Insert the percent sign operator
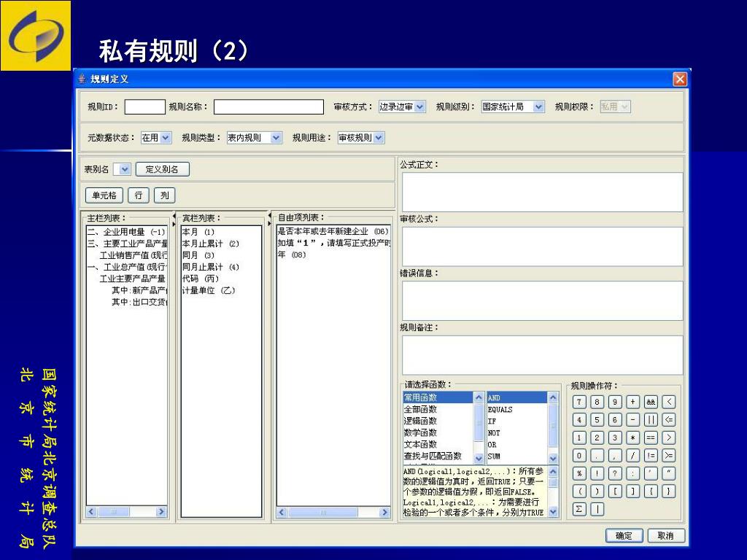The height and width of the screenshot is (560, 747). pos(579,473)
